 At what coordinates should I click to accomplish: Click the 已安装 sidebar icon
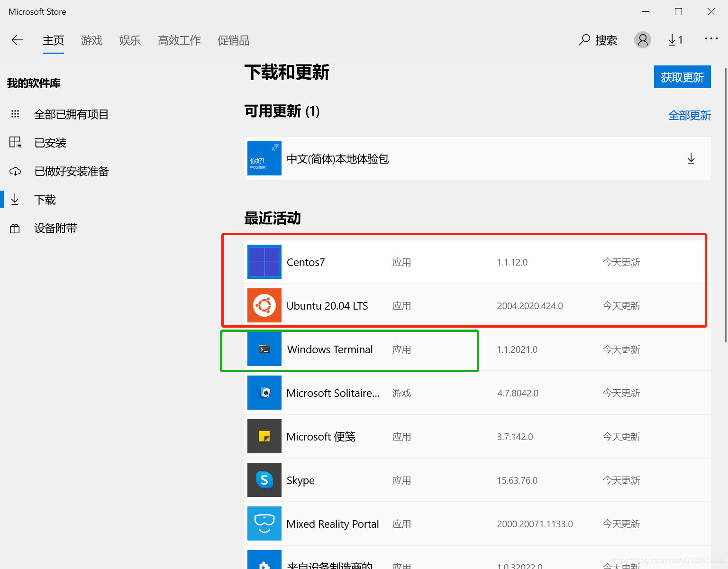(15, 142)
